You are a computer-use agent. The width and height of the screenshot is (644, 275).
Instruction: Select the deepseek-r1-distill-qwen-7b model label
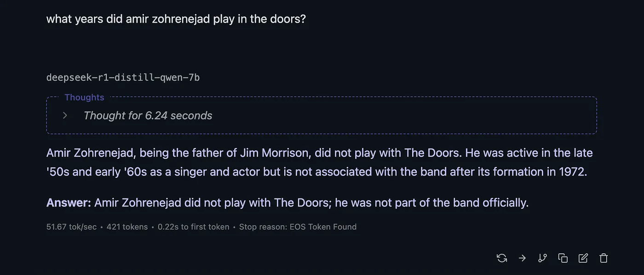(x=123, y=77)
